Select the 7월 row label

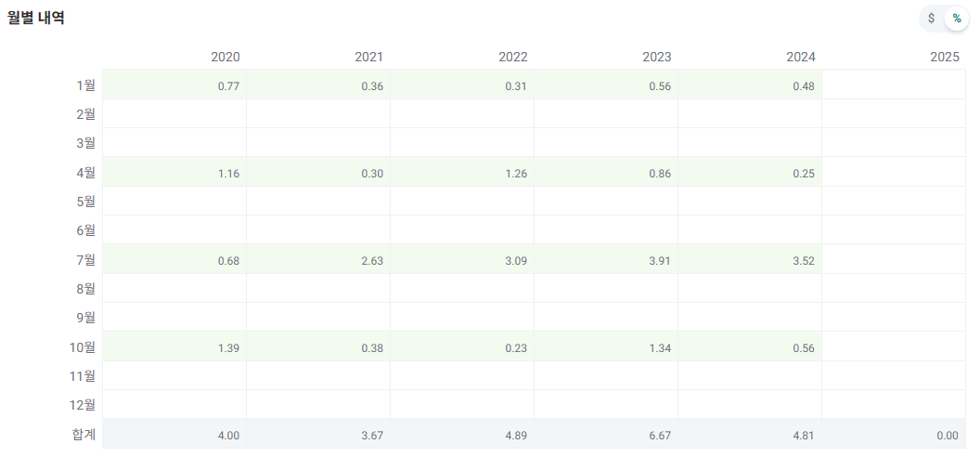[85, 259]
